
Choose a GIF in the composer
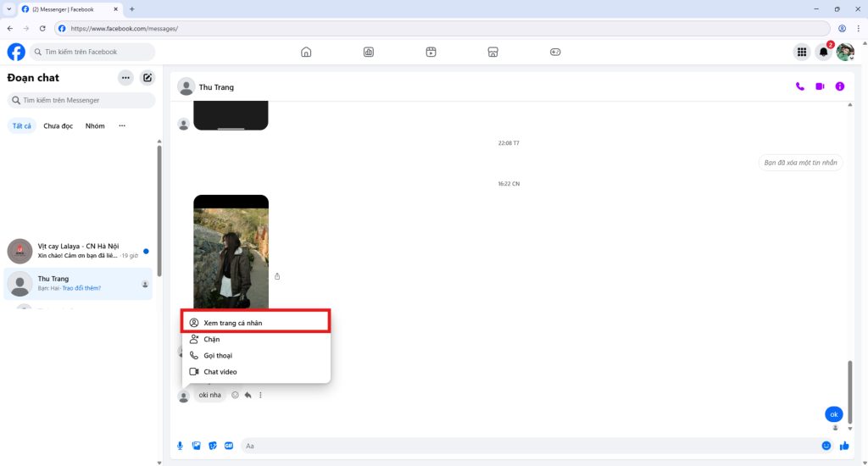tap(229, 446)
